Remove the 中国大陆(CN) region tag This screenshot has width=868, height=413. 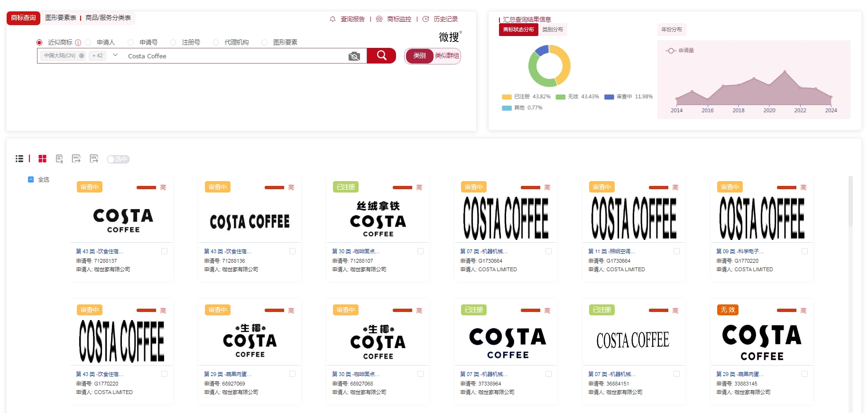point(82,56)
